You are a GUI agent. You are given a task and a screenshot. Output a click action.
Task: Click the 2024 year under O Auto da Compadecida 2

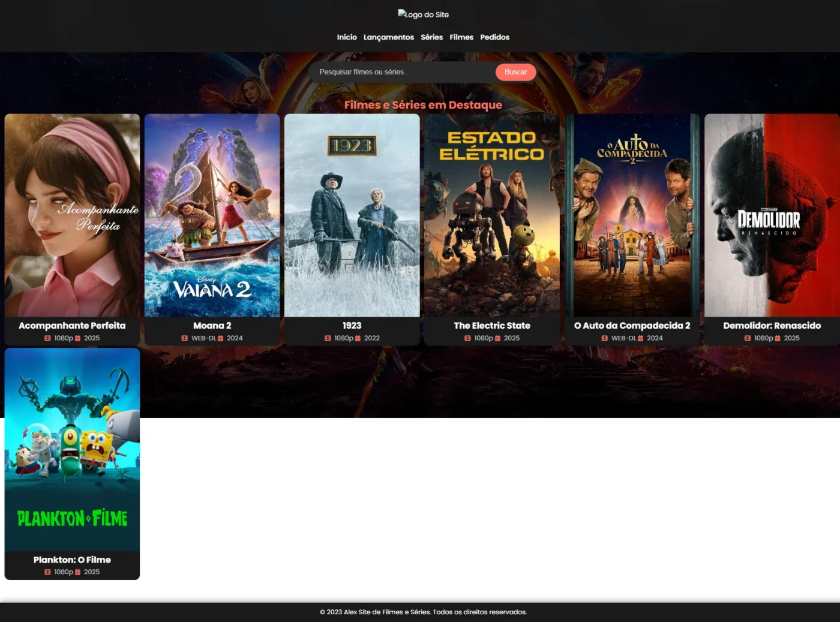coord(655,338)
